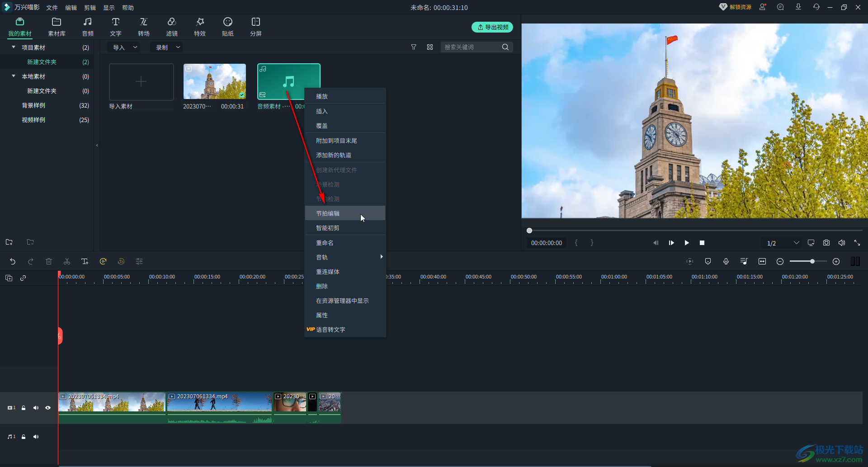Collapse the 本地素材 tree node

14,76
